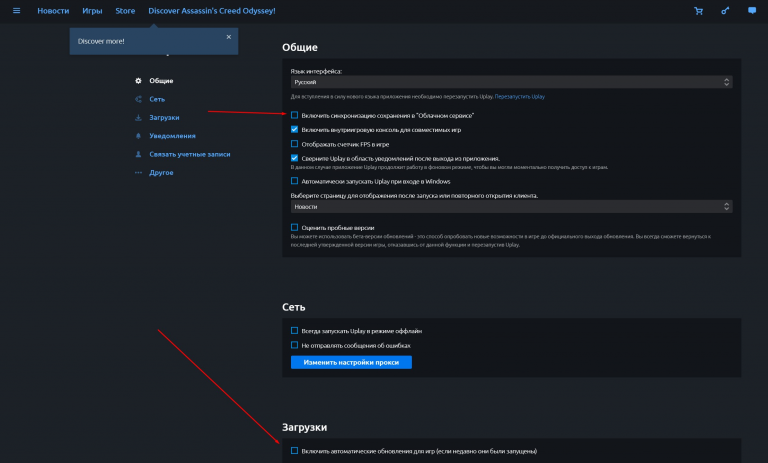
Task: Expand the startup page Новости dropdown
Action: 511,207
